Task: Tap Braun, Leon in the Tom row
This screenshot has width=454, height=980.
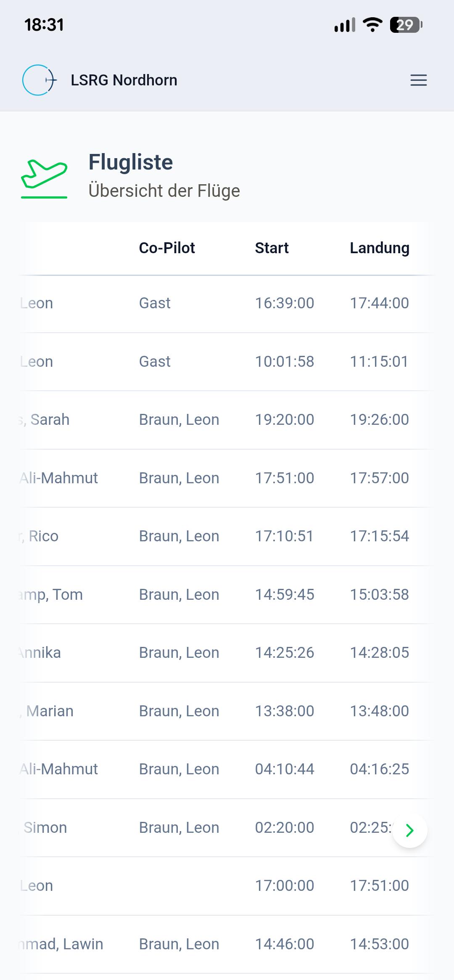Action: [179, 595]
